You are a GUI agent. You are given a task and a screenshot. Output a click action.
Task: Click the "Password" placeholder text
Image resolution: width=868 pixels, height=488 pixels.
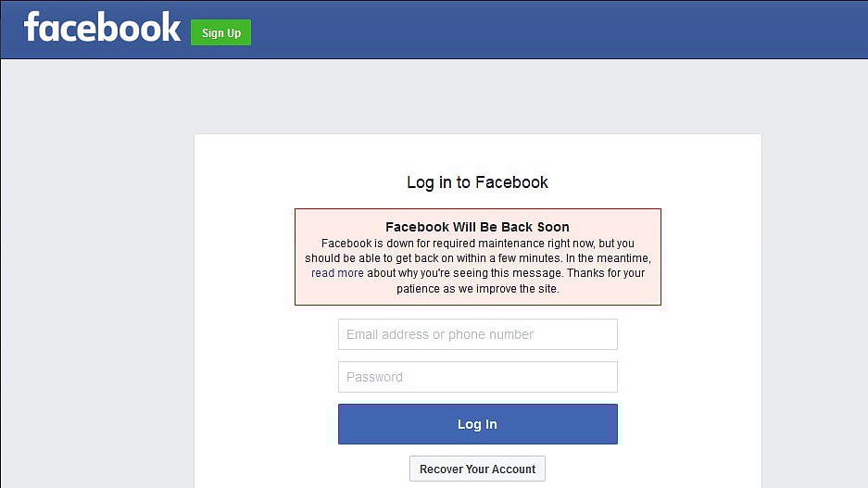374,377
